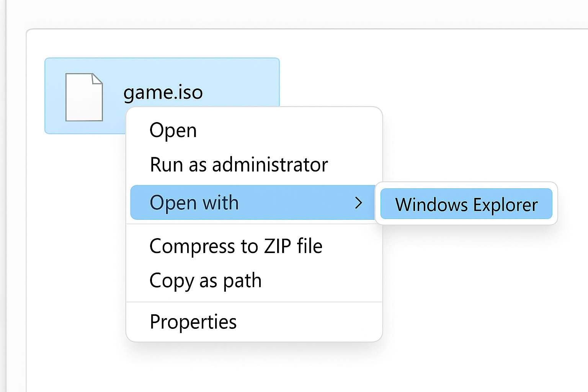Launch game.iso via the Open command
588x392 pixels.
173,130
